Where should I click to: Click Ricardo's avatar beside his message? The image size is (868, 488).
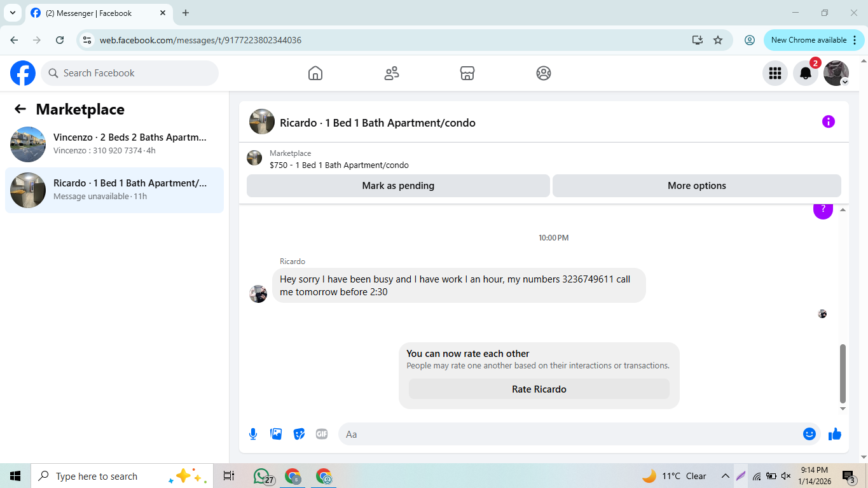point(258,294)
